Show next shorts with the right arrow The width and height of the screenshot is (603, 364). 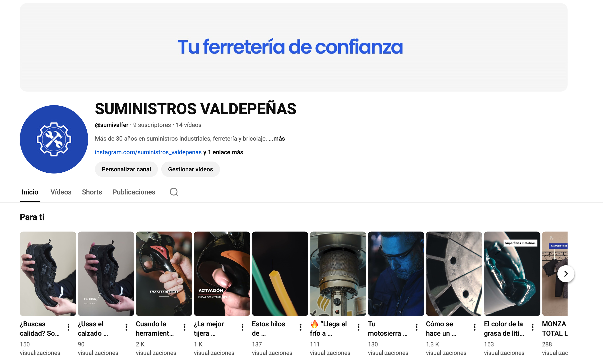click(566, 274)
